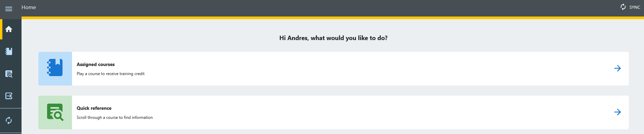Click the empty middle of the Quick reference card

[x=370, y=112]
